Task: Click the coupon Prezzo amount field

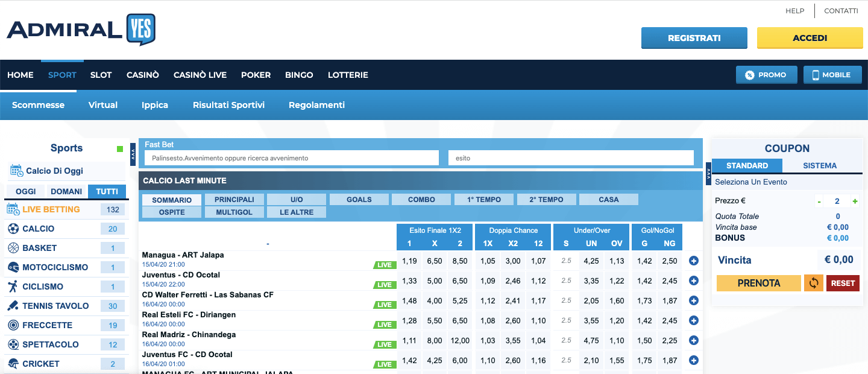Action: click(837, 201)
